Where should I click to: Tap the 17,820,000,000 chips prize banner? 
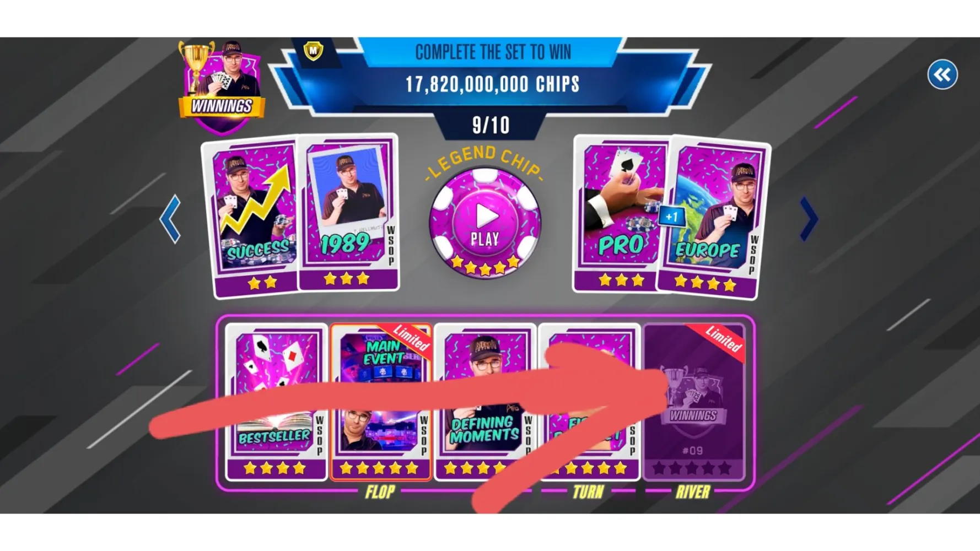point(492,84)
